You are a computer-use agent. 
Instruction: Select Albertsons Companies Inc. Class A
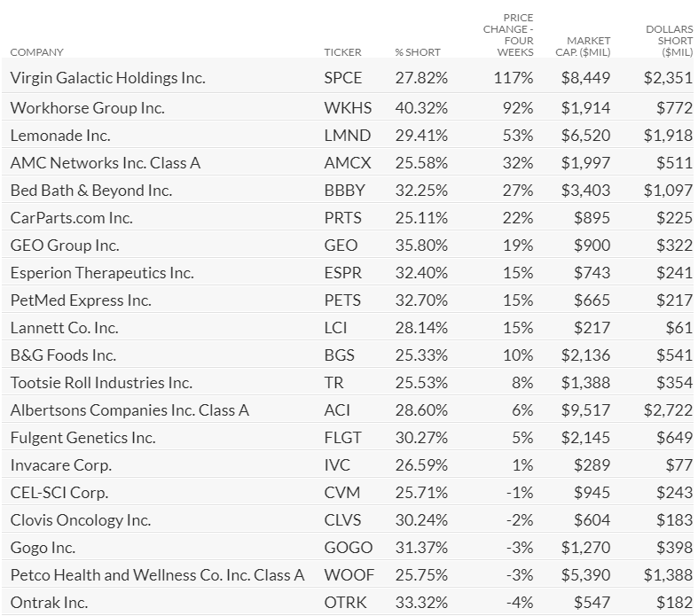click(x=129, y=410)
